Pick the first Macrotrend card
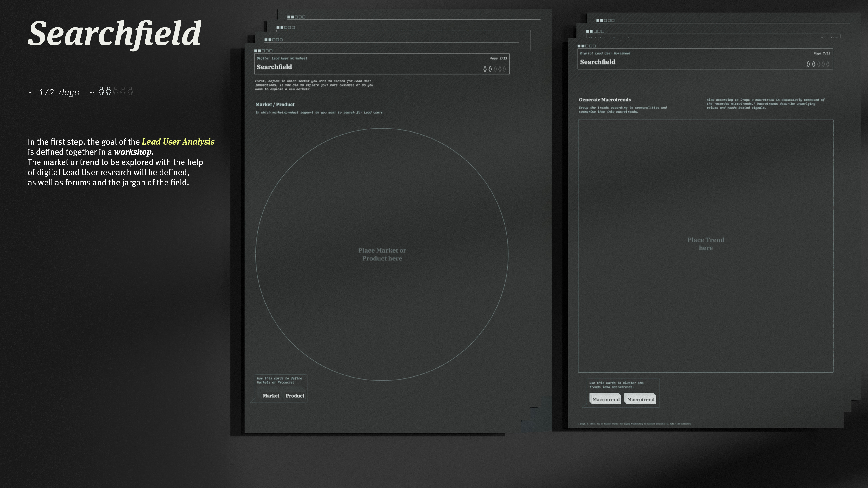The width and height of the screenshot is (868, 488). pos(606,399)
